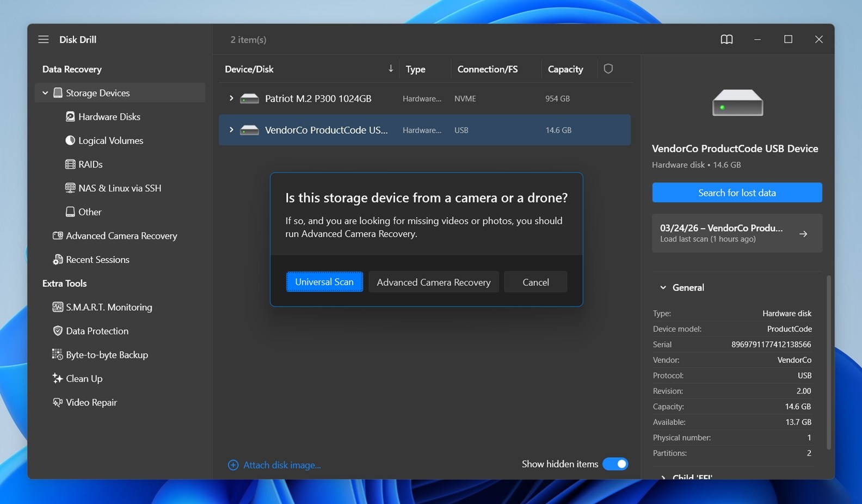The height and width of the screenshot is (504, 862).
Task: Click the Data Protection shield icon
Action: [58, 331]
